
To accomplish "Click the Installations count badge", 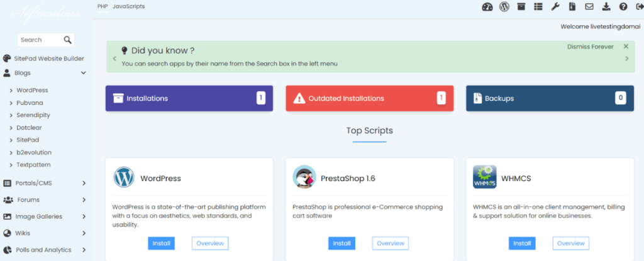I will 261,98.
